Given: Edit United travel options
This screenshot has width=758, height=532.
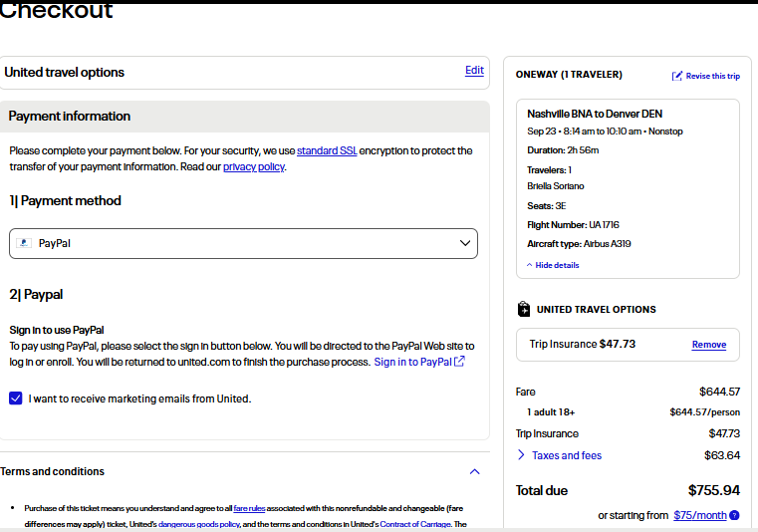Looking at the screenshot, I should coord(474,70).
